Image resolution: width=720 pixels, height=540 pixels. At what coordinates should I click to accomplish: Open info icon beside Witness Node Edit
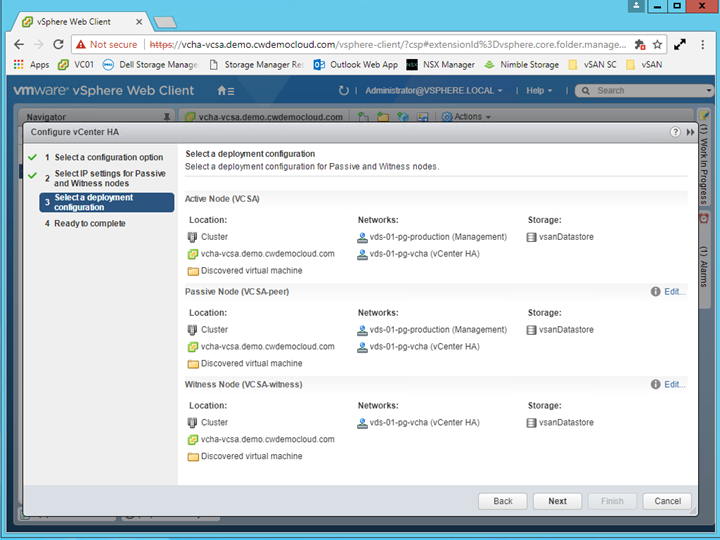click(x=655, y=384)
